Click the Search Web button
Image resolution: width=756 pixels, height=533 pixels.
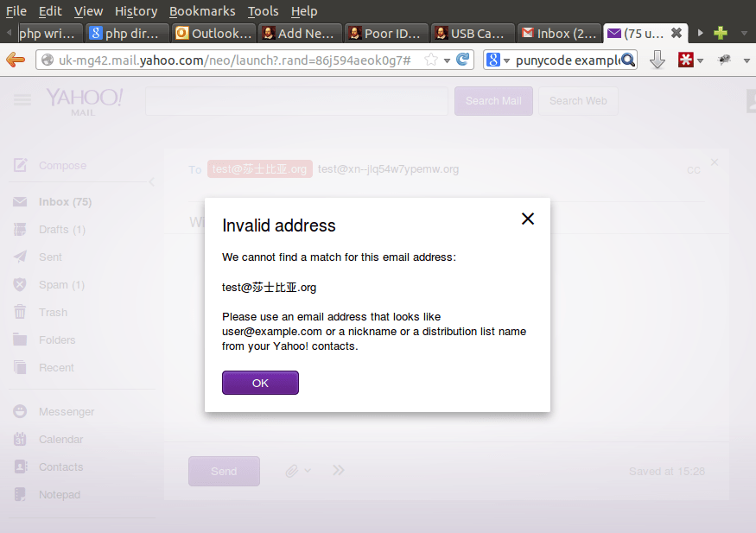click(x=578, y=101)
